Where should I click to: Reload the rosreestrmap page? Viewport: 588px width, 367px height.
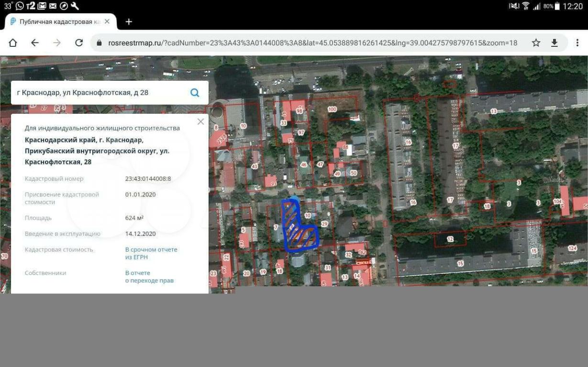tap(79, 43)
